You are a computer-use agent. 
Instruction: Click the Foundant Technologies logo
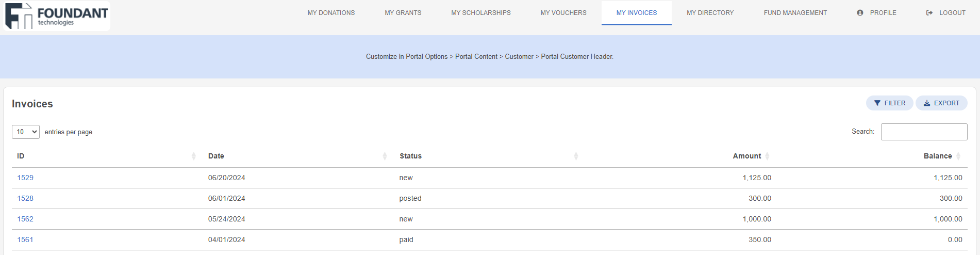point(57,16)
